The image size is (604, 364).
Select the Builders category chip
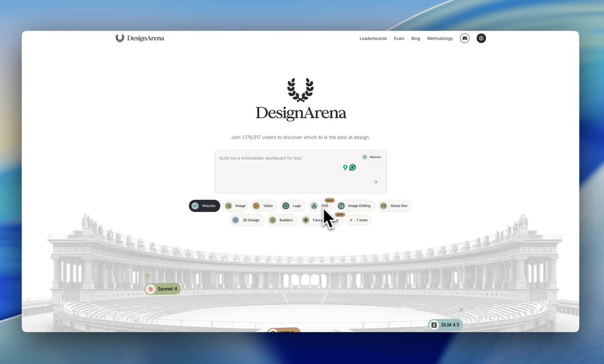282,220
